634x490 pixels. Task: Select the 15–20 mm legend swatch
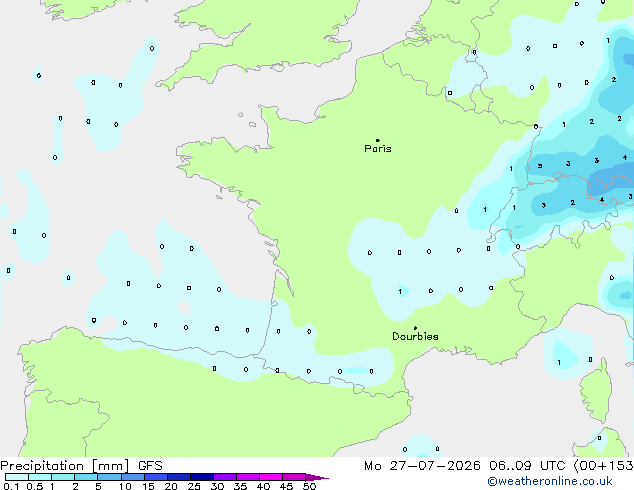(156, 477)
